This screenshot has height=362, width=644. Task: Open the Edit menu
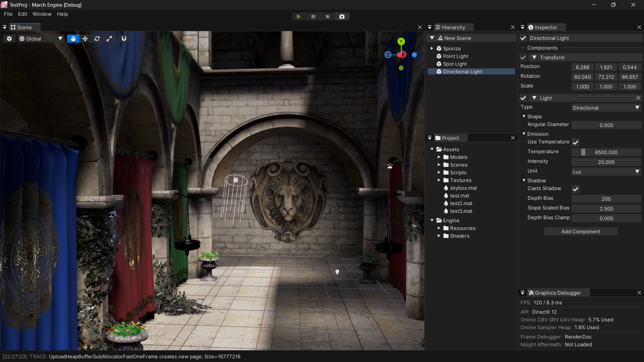[22, 14]
